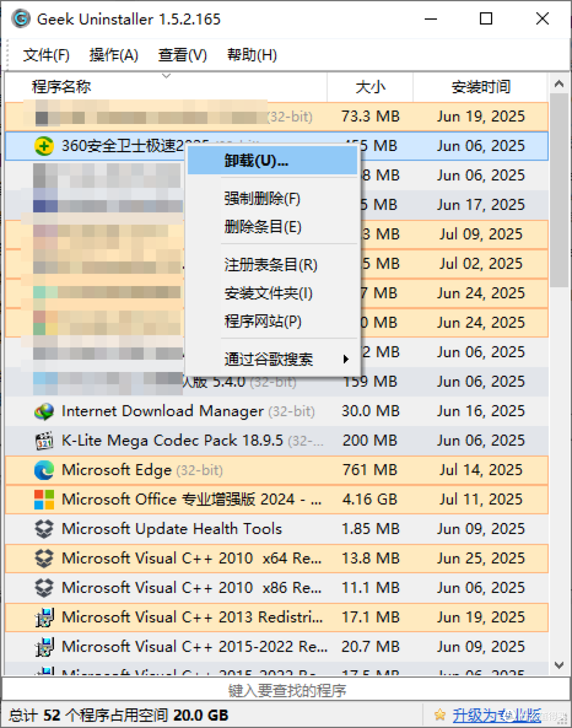This screenshot has height=728, width=572.
Task: Click the Jun 17, 2025 install date
Action: coord(481,205)
